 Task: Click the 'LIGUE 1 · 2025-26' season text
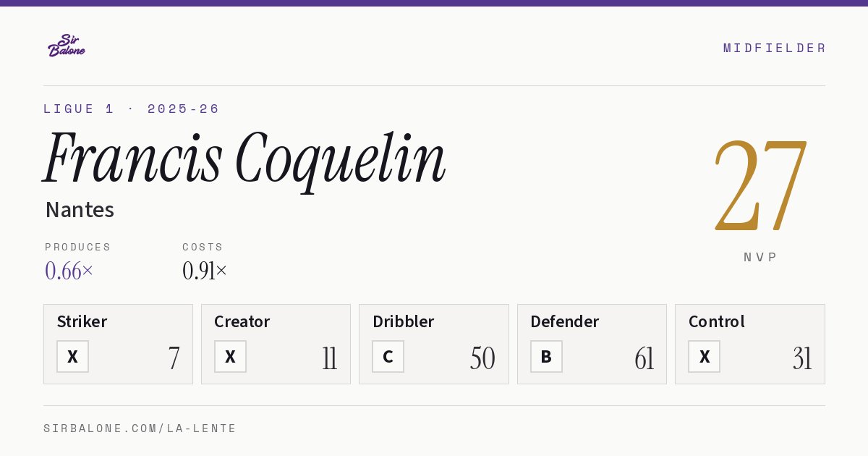coord(131,109)
